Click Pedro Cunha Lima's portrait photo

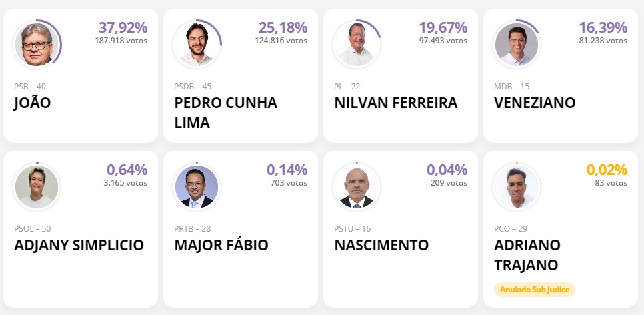coord(197,44)
